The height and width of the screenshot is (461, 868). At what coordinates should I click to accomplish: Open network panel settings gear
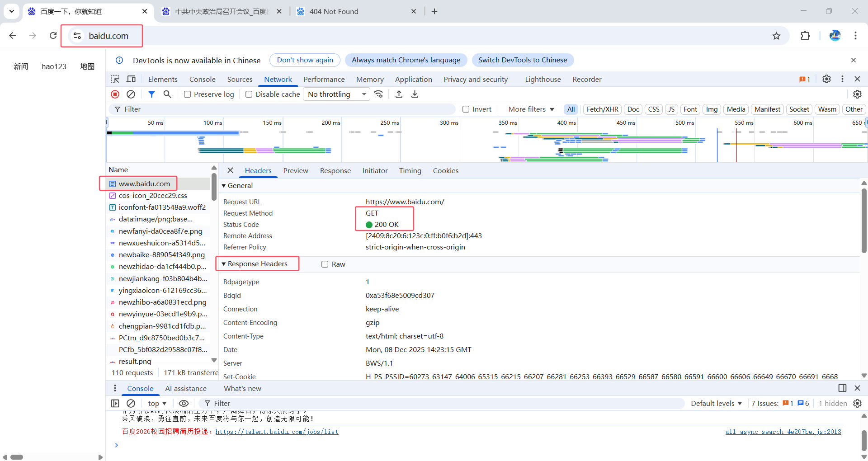click(x=857, y=94)
